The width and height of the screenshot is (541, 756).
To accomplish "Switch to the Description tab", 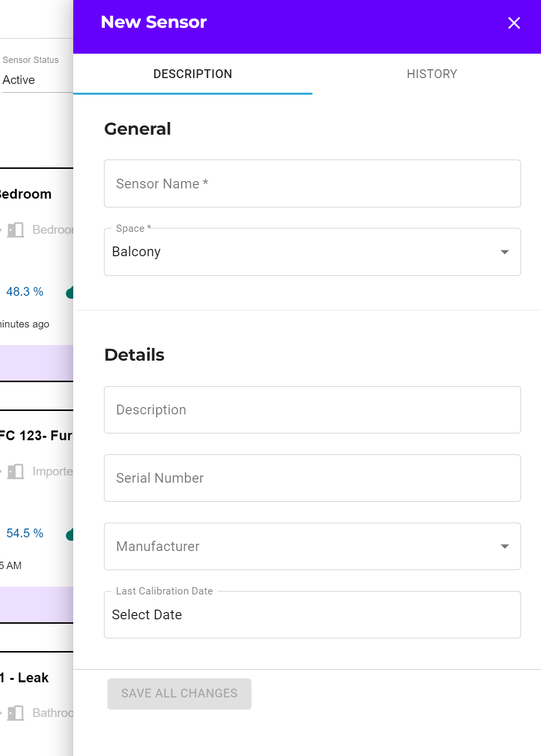I will (193, 74).
